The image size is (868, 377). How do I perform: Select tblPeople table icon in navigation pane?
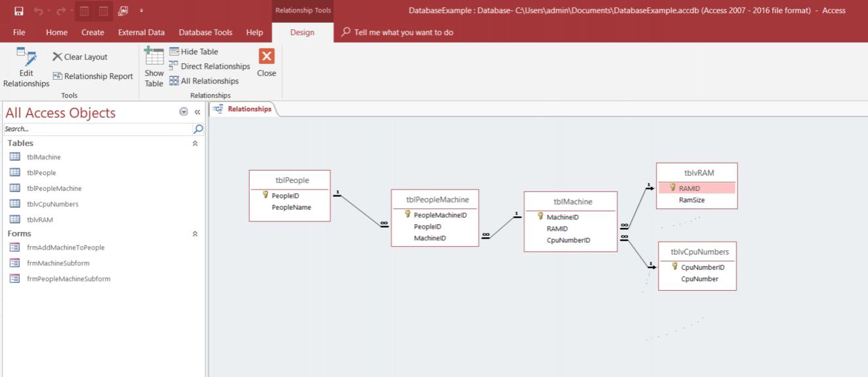[x=14, y=172]
